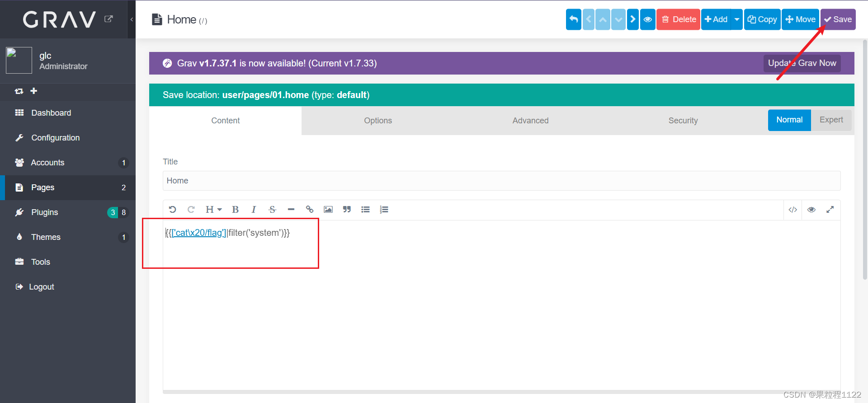Image resolution: width=868 pixels, height=403 pixels.
Task: Select Normal editing mode
Action: click(x=789, y=120)
